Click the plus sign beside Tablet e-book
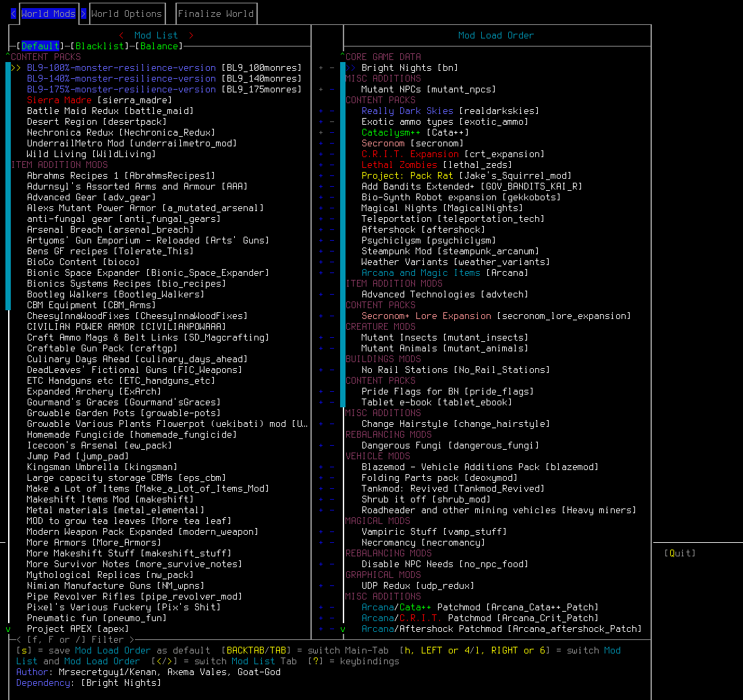743x700 pixels. [321, 402]
